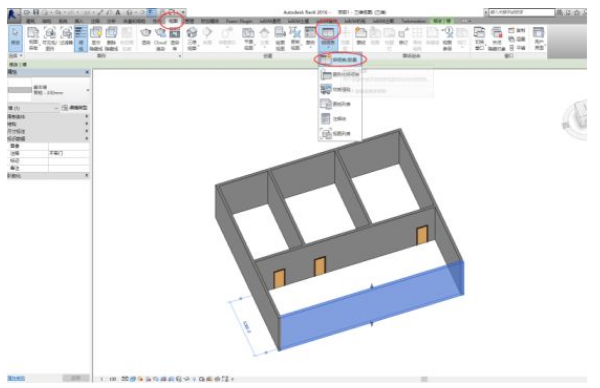Click the Apply button in Properties
The height and width of the screenshot is (388, 600).
[76, 378]
